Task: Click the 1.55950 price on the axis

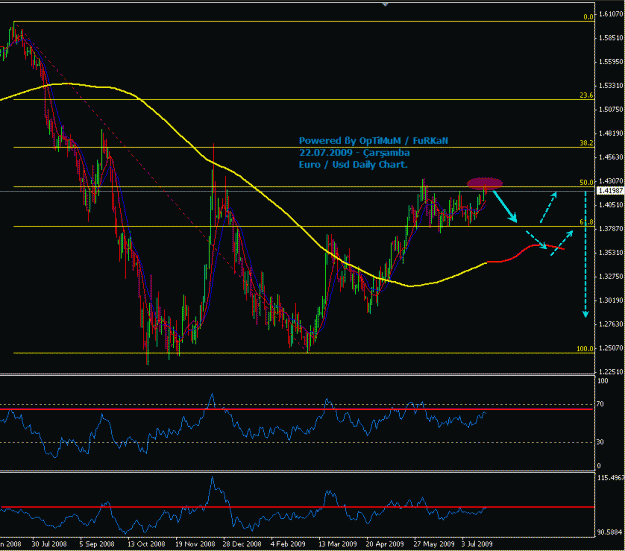Action: [611, 62]
